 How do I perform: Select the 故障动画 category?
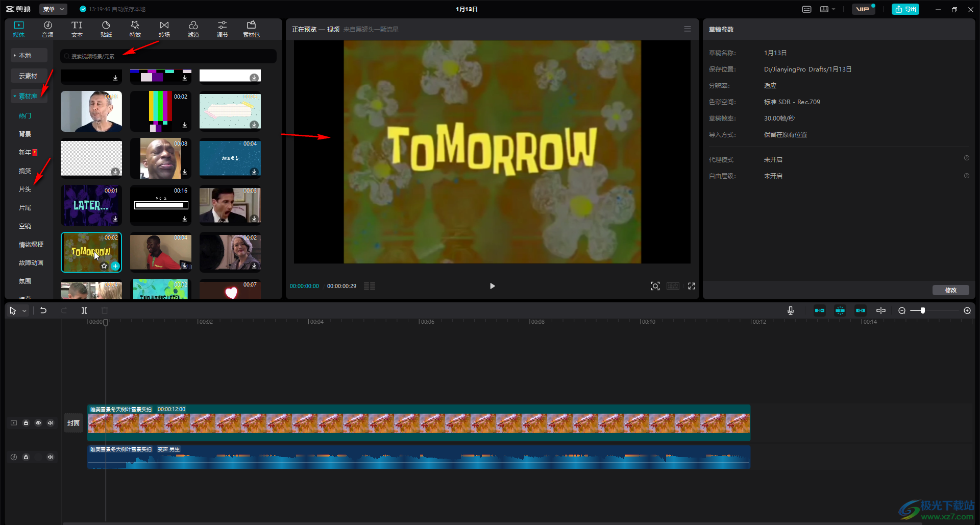tap(31, 262)
